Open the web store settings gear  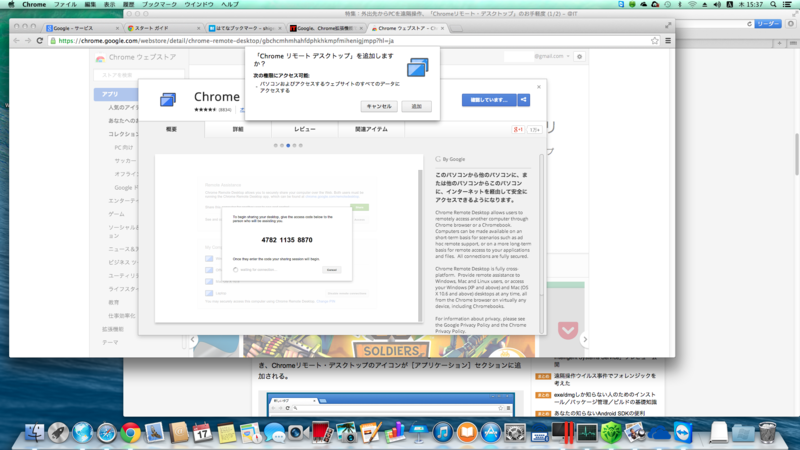(579, 57)
